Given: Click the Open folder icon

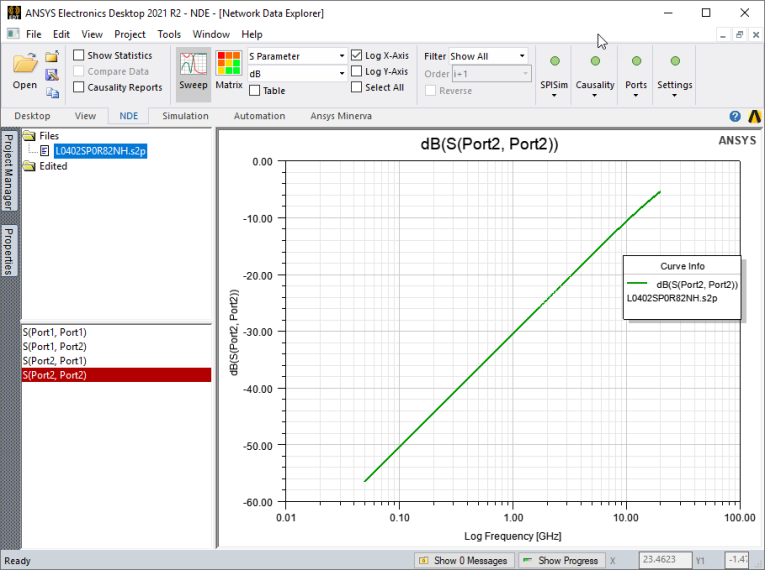Looking at the screenshot, I should [25, 66].
